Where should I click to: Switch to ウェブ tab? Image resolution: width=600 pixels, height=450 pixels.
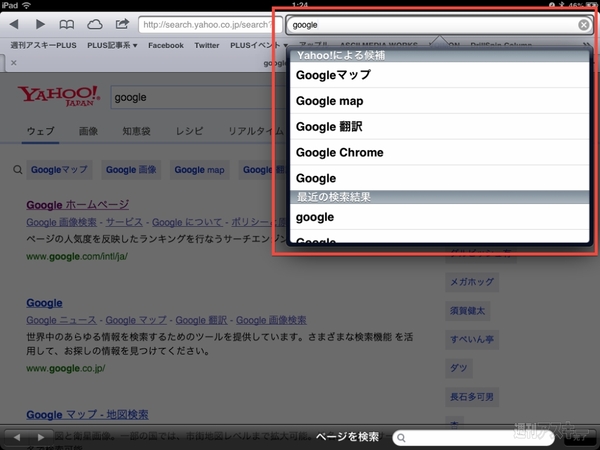[x=40, y=131]
